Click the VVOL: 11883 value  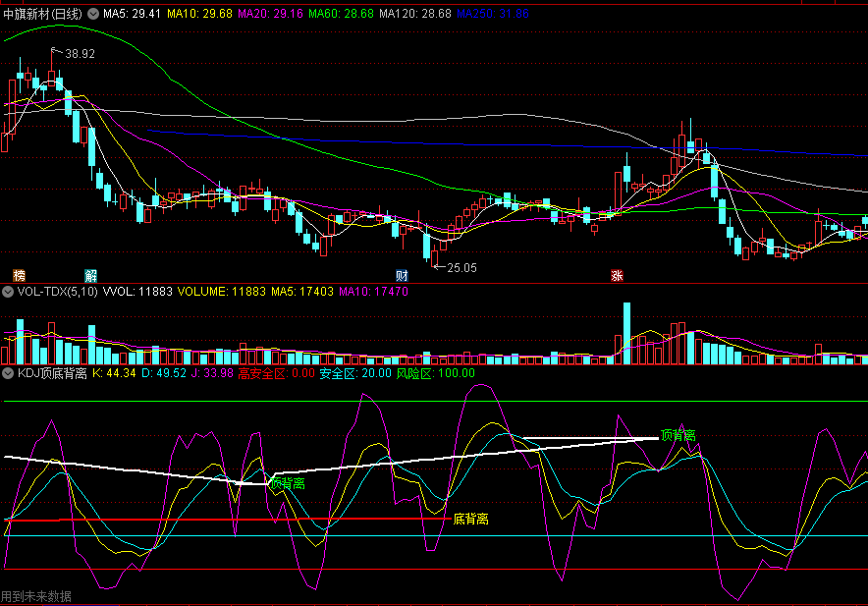tap(137, 292)
